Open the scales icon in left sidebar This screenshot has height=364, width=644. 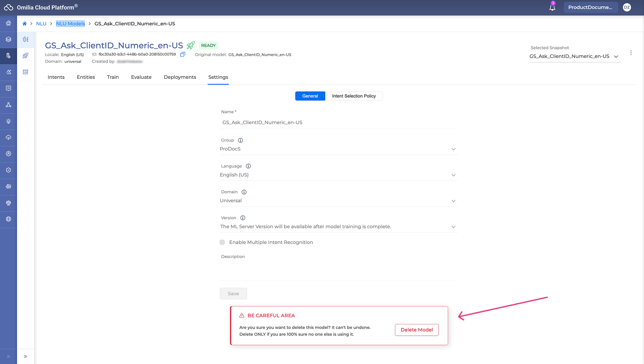coord(9,203)
